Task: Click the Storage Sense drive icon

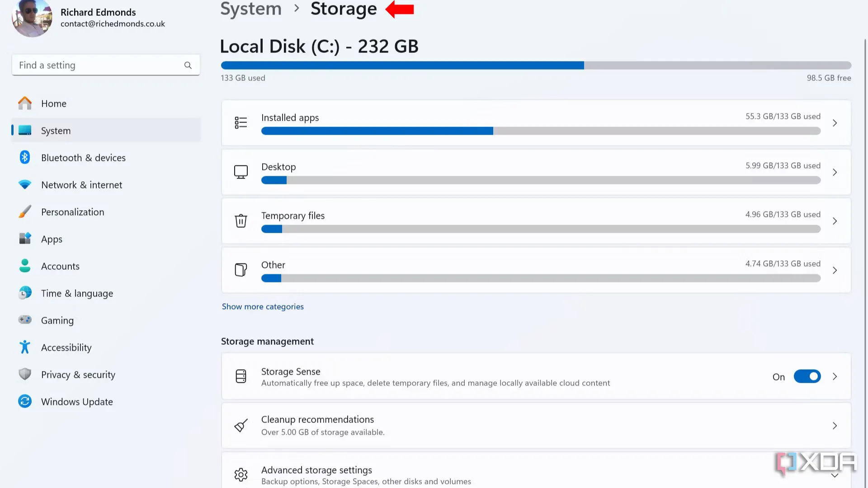Action: coord(241,376)
